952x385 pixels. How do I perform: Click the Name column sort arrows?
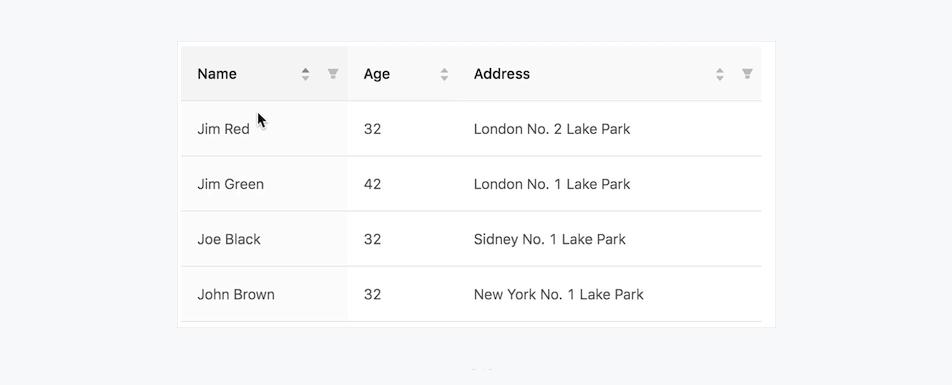pyautogui.click(x=305, y=74)
